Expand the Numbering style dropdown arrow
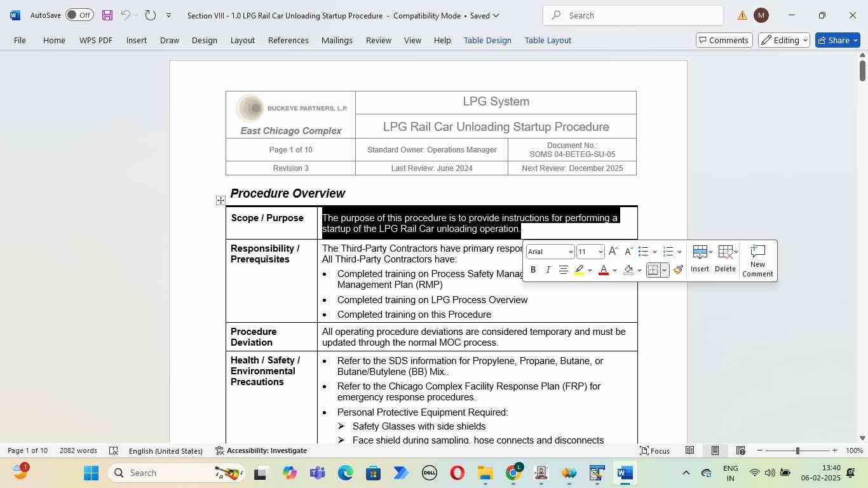 point(679,252)
